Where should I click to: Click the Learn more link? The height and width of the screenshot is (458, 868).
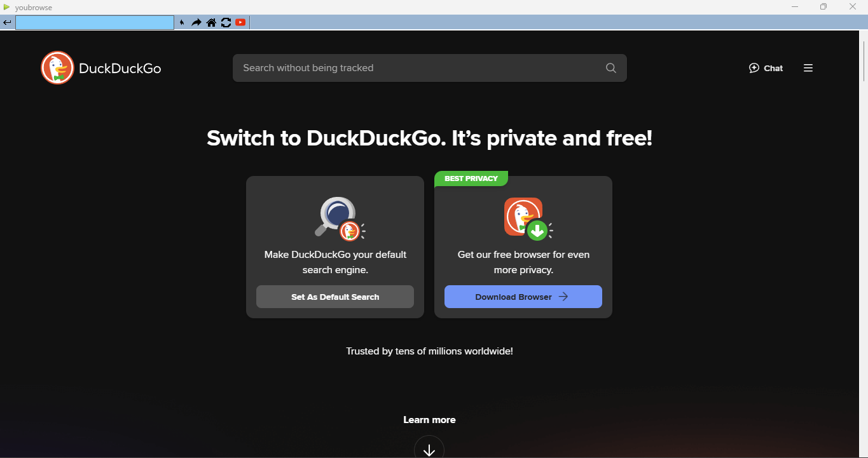click(429, 420)
